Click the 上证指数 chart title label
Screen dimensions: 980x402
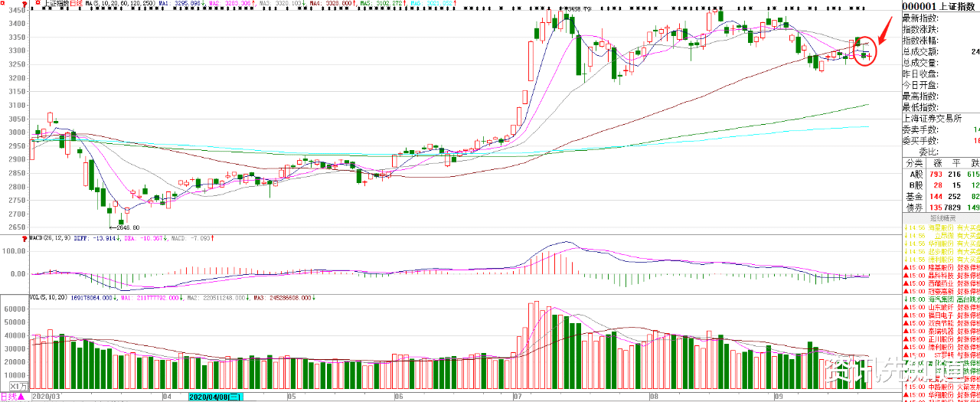point(56,4)
